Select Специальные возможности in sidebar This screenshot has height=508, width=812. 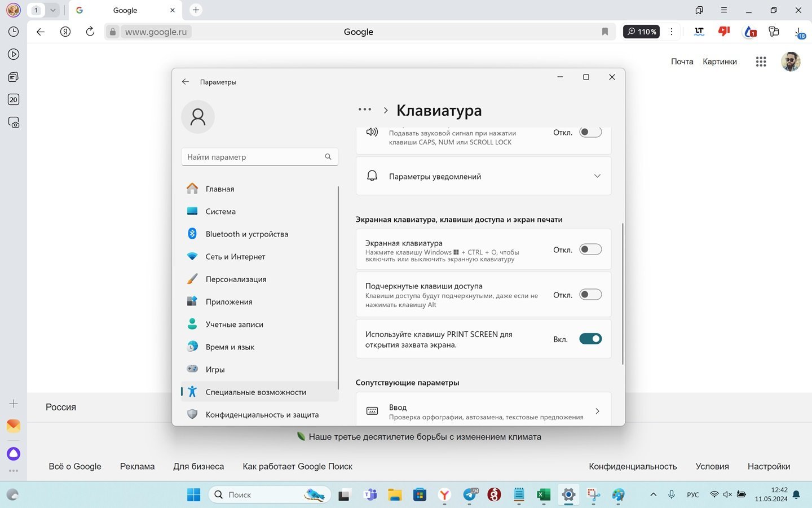point(259,392)
